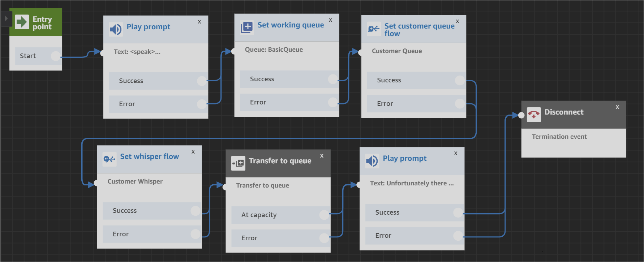Click the Set working queue block icon
Image resolution: width=644 pixels, height=262 pixels.
(247, 27)
